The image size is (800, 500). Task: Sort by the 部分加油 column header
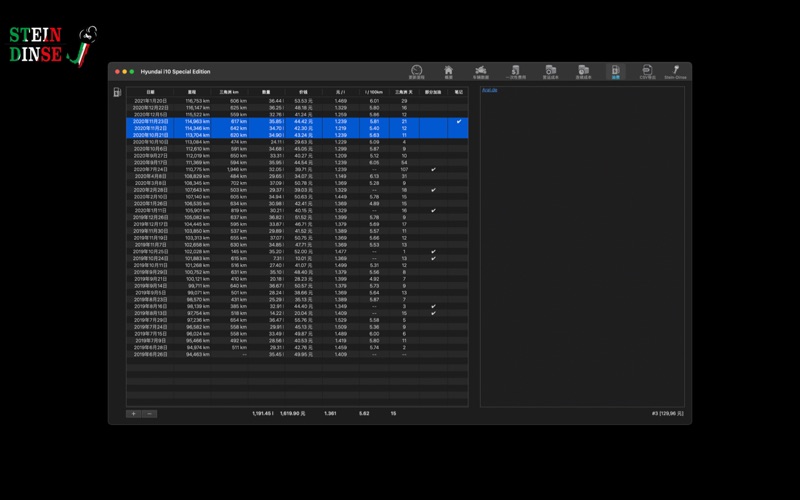[433, 92]
